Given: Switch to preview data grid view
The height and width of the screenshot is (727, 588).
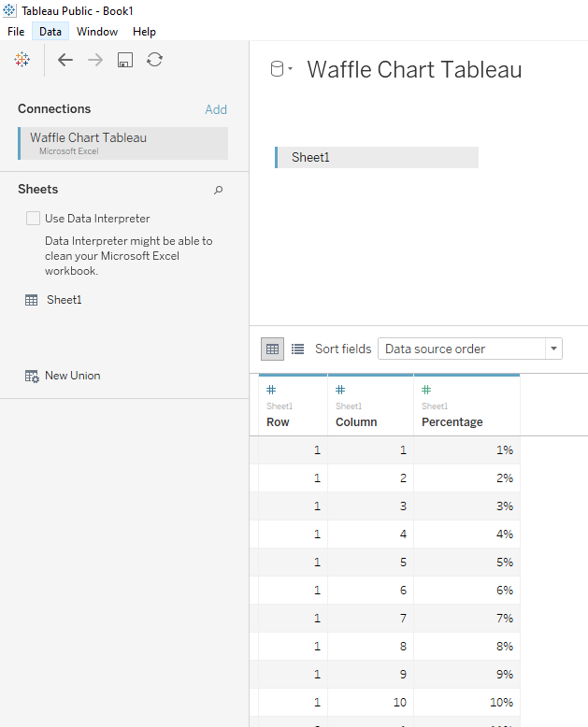Looking at the screenshot, I should [x=273, y=349].
